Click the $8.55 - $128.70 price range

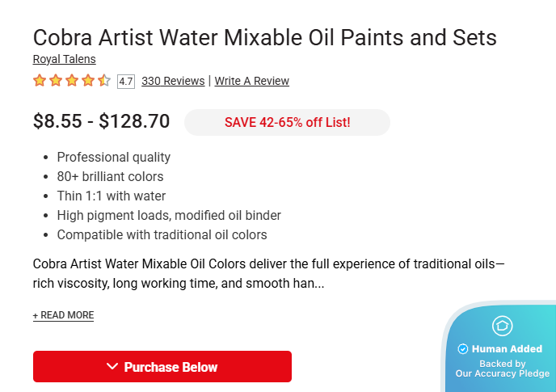tap(101, 122)
